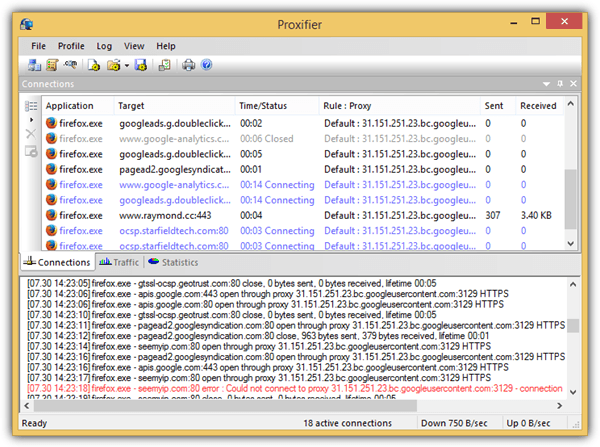
Task: Click the connections list vertical scrollbar thumb
Action: [x=571, y=199]
